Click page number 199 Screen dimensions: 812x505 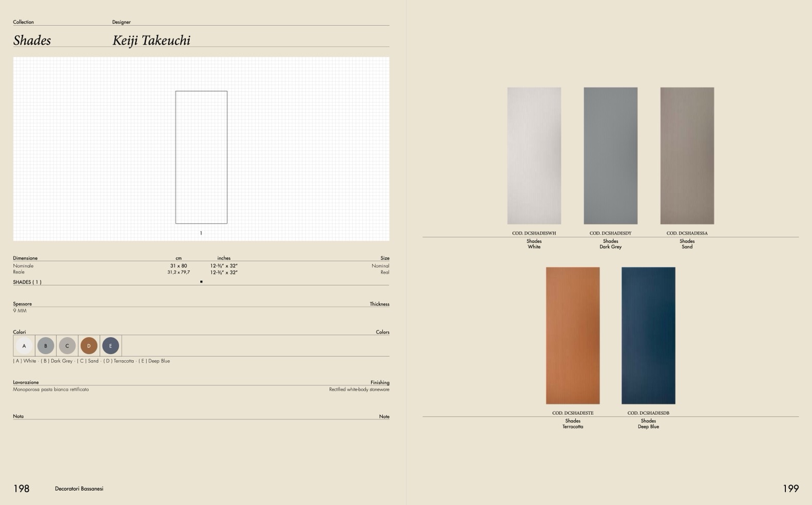tap(790, 489)
